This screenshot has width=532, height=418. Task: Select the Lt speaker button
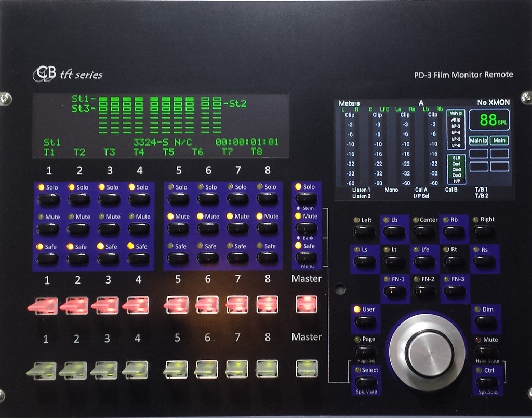click(394, 262)
